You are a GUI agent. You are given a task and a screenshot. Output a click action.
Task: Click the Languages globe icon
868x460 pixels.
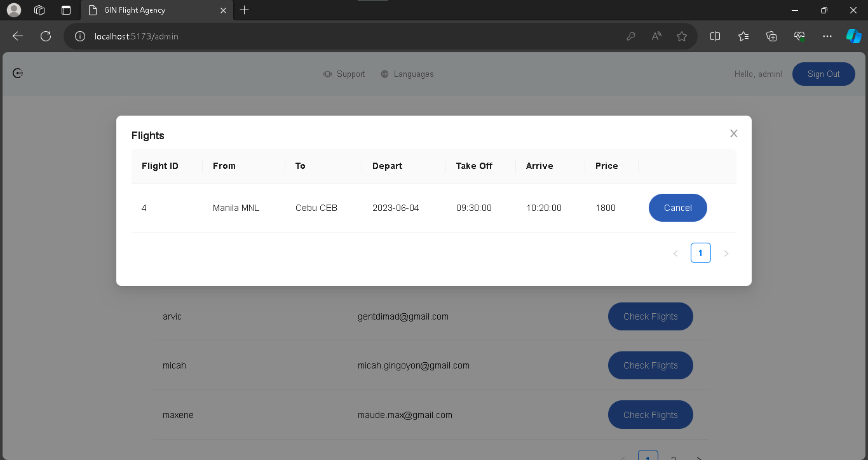coord(384,74)
